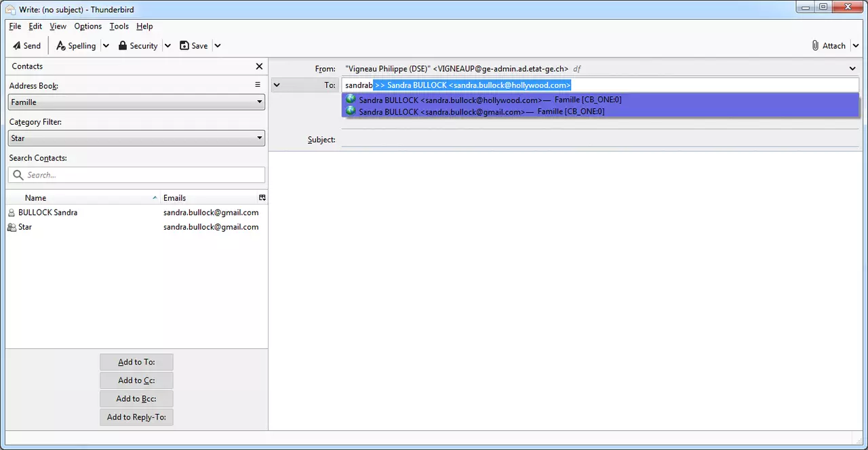This screenshot has width=868, height=450.
Task: Open the Star category filter dropdown
Action: 136,138
